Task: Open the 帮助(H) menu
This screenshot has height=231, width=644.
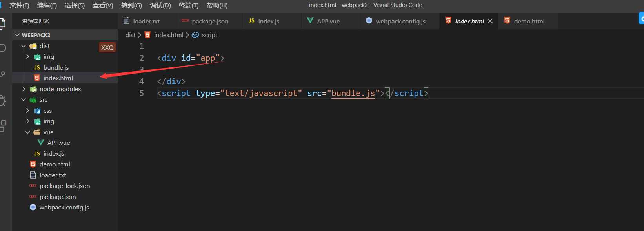Action: click(217, 5)
